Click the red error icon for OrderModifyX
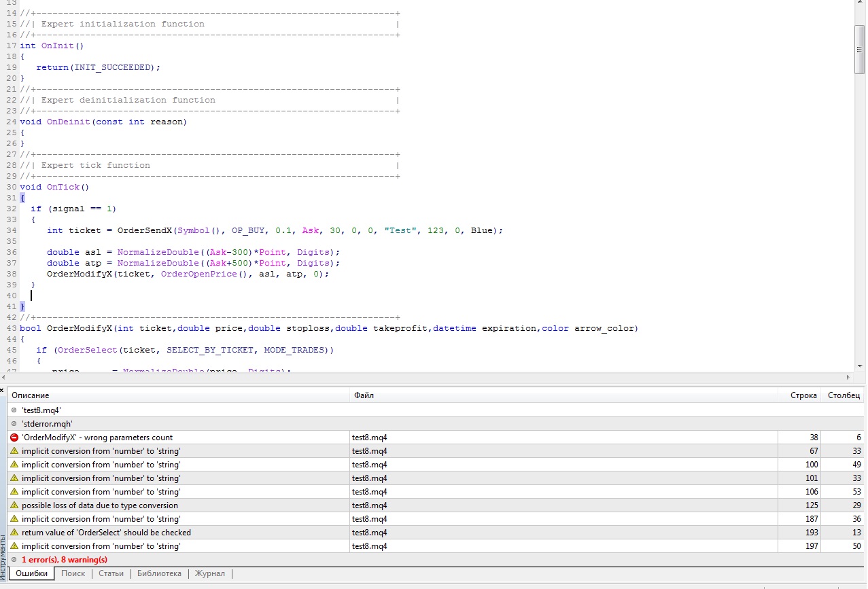868x589 pixels. (14, 438)
